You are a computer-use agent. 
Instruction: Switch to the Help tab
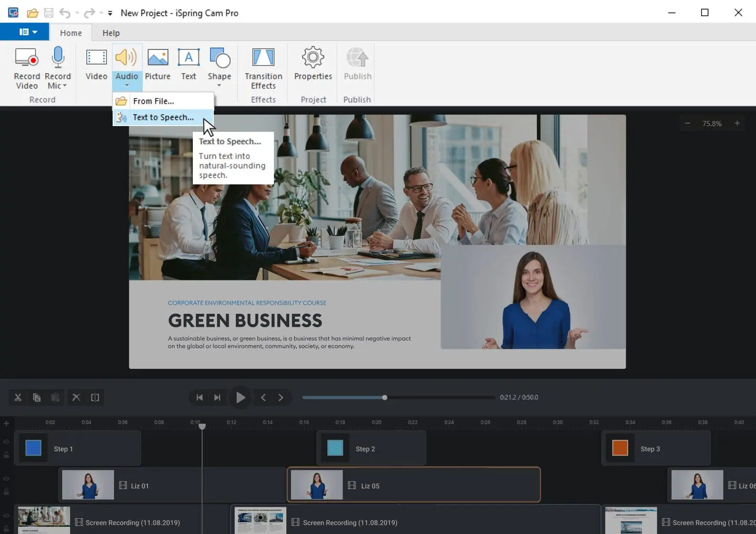(111, 33)
